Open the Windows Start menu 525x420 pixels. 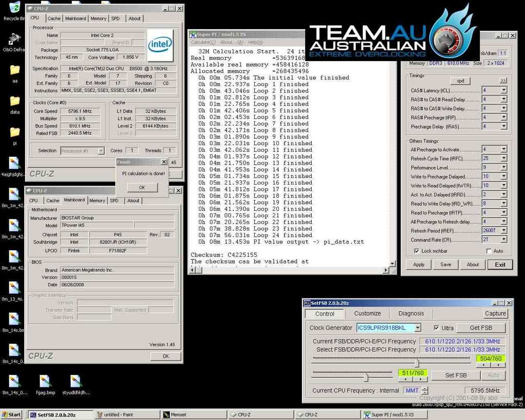click(x=11, y=415)
